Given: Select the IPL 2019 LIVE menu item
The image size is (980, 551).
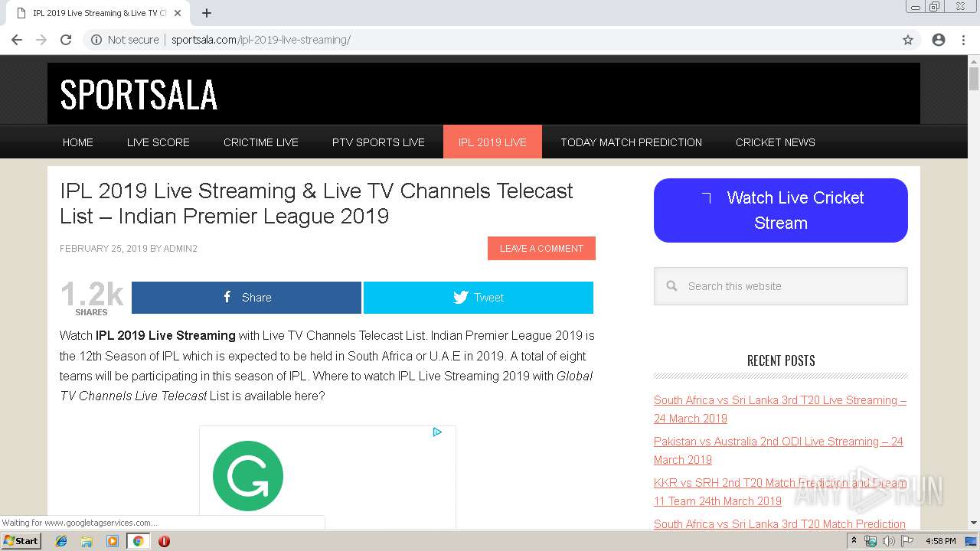Looking at the screenshot, I should tap(492, 142).
